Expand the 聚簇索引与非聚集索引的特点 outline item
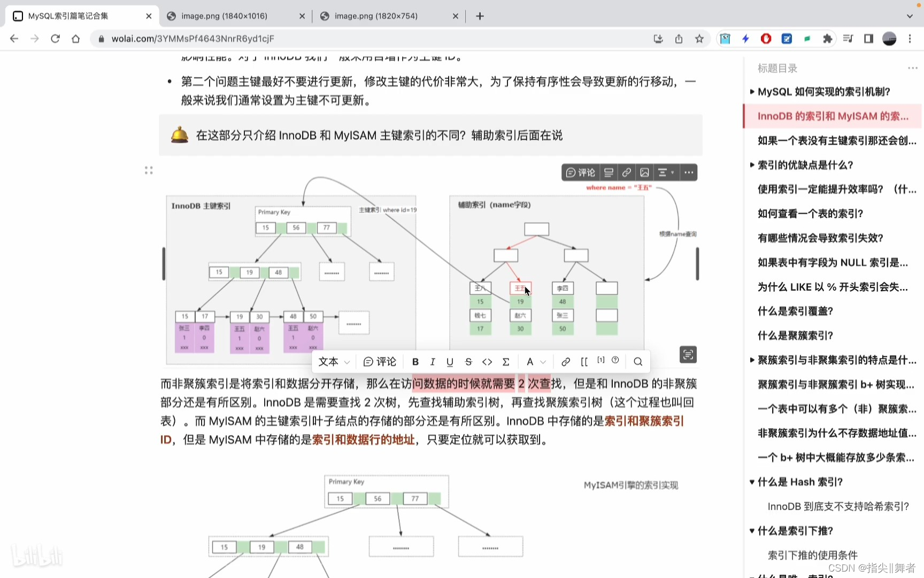The width and height of the screenshot is (924, 578). (752, 360)
